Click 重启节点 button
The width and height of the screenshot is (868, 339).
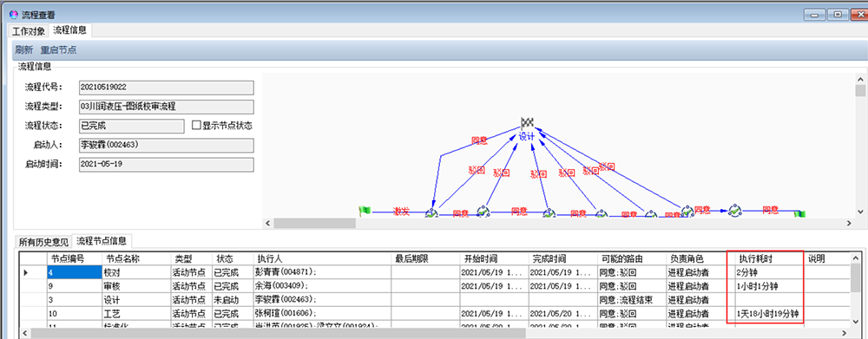[x=59, y=49]
